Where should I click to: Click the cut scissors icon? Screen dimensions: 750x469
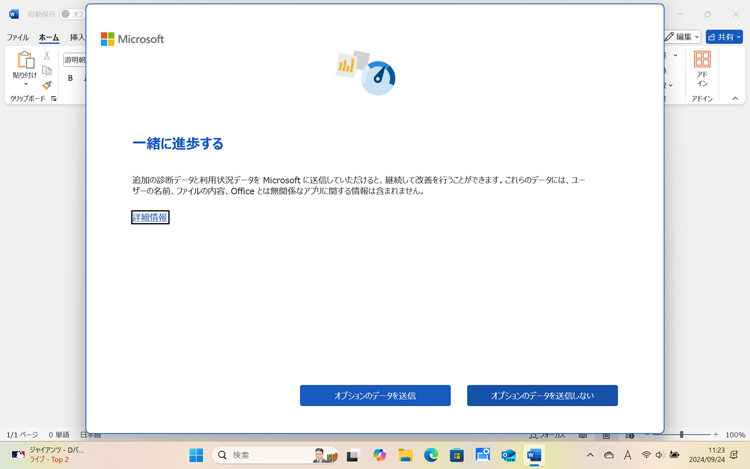pos(46,56)
